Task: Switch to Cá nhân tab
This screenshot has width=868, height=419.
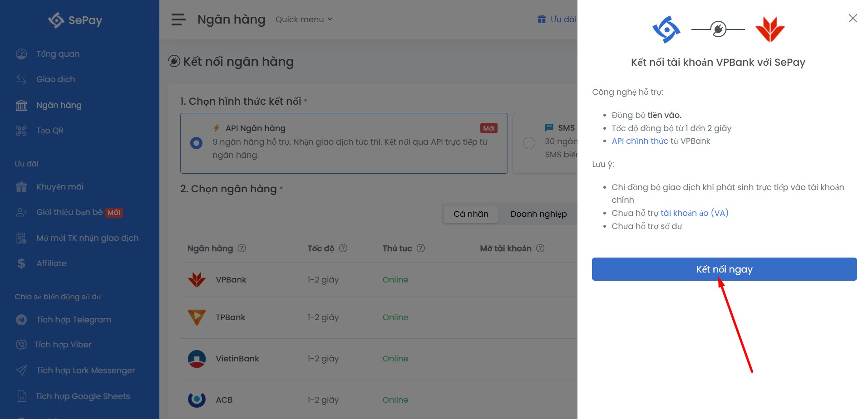Action: [471, 214]
